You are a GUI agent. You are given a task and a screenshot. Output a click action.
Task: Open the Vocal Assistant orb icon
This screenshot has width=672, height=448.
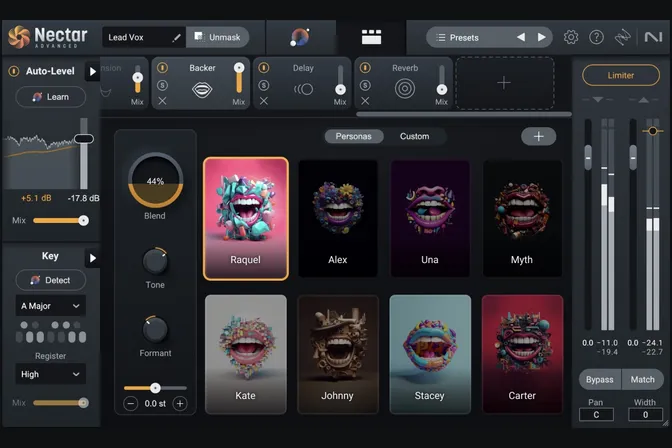(x=300, y=37)
